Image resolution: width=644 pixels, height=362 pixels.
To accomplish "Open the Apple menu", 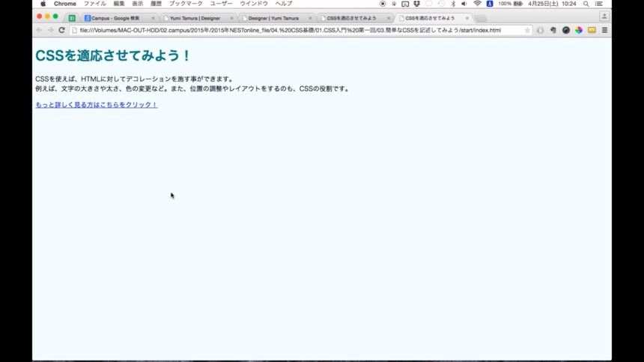I will click(43, 4).
